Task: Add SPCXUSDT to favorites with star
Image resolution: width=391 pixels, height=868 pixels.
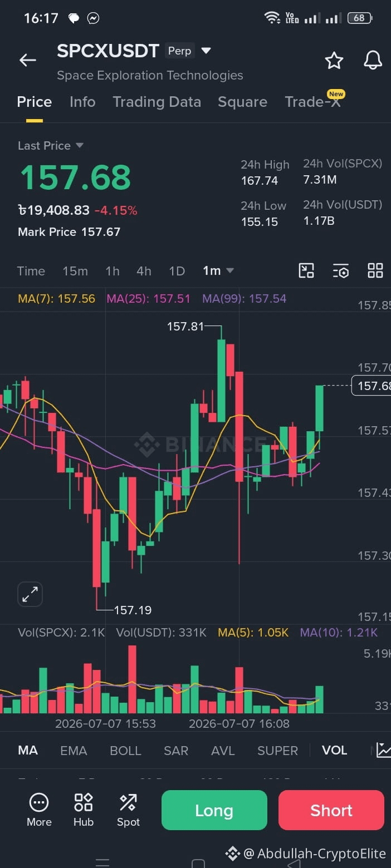Action: click(334, 60)
